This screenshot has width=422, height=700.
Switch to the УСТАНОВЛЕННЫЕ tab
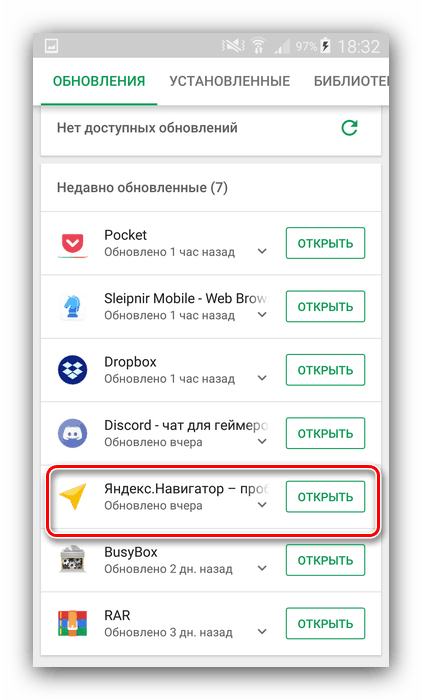point(230,81)
